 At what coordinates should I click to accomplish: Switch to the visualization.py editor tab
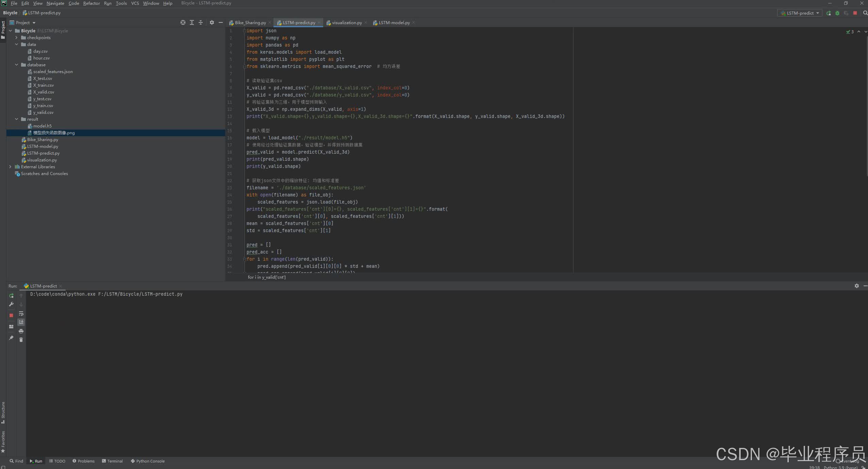pyautogui.click(x=347, y=23)
